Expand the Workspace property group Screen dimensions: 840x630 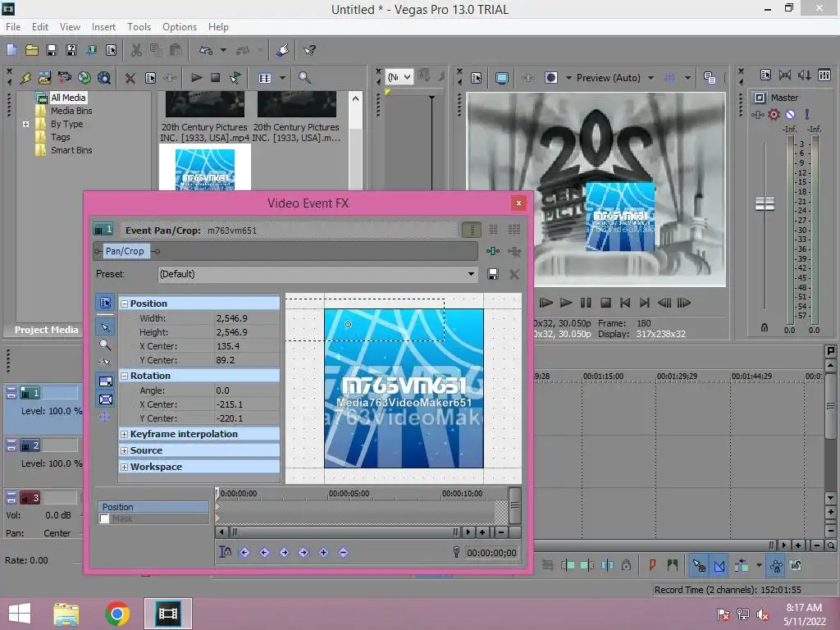coord(125,467)
